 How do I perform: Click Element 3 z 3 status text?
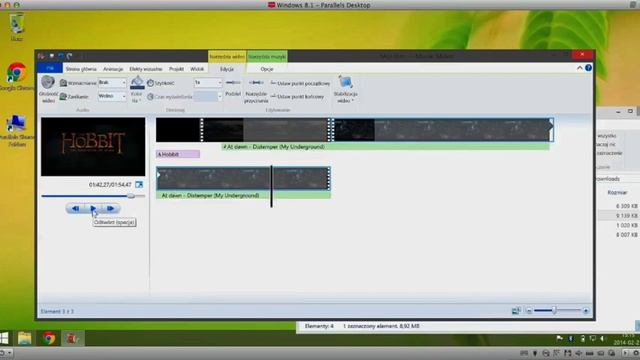[x=57, y=311]
